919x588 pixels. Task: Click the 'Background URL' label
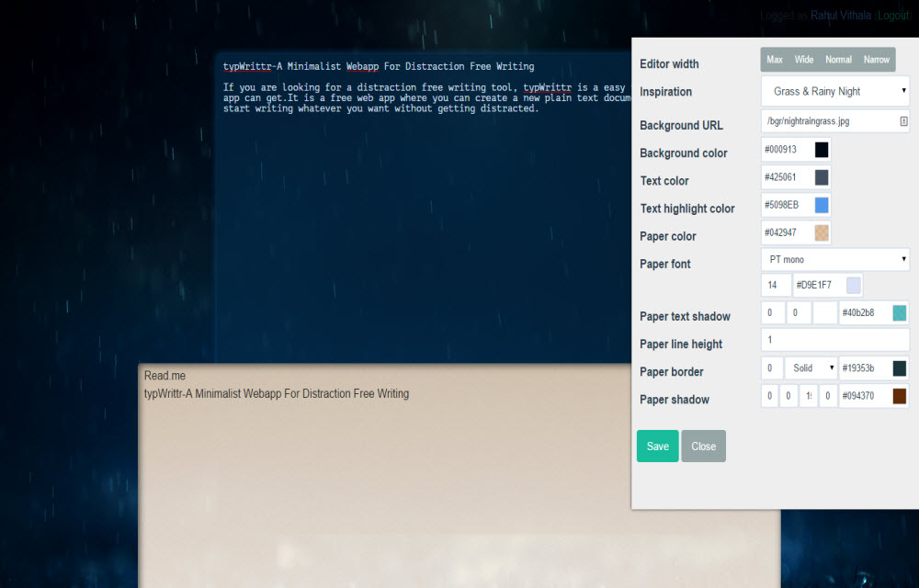click(681, 125)
